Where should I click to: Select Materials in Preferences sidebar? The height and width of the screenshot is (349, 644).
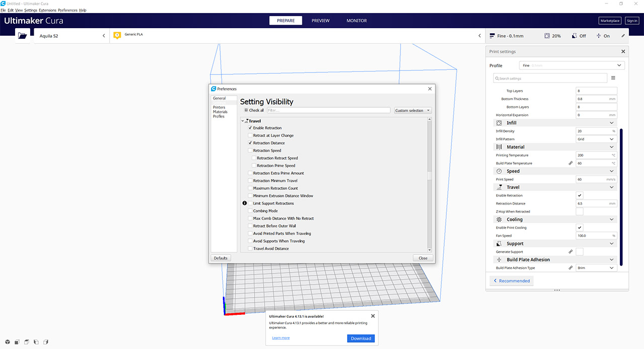pyautogui.click(x=220, y=112)
